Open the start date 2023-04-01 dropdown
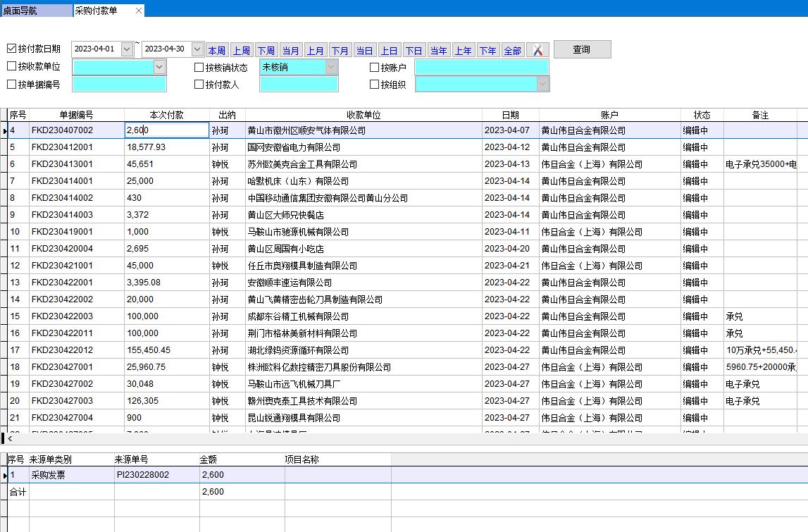Image resolution: width=808 pixels, height=532 pixels. tap(127, 49)
